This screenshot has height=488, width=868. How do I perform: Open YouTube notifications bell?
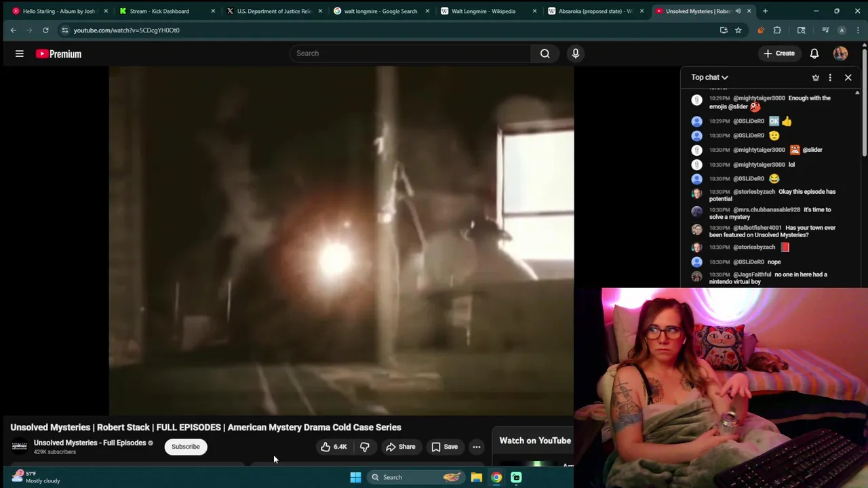coord(814,54)
